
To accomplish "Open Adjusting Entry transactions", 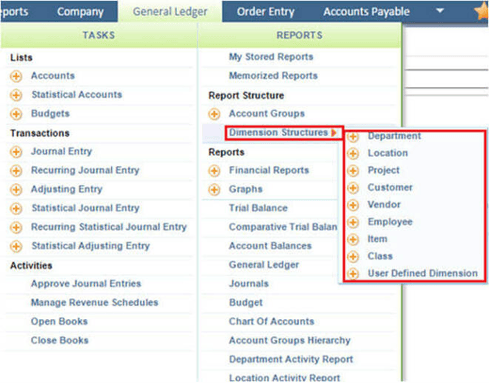I will point(67,189).
